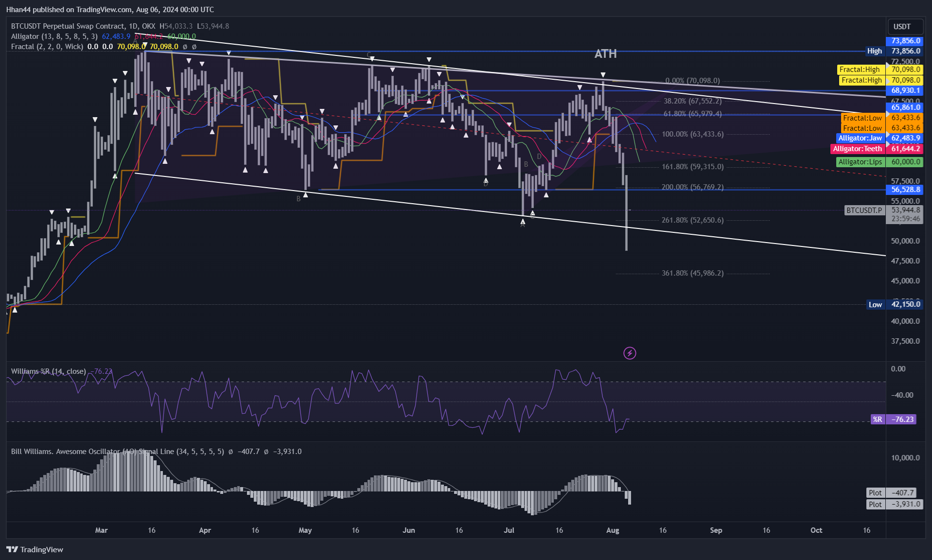Select the Alligator:Lips 60,000.0 label

[x=879, y=162]
